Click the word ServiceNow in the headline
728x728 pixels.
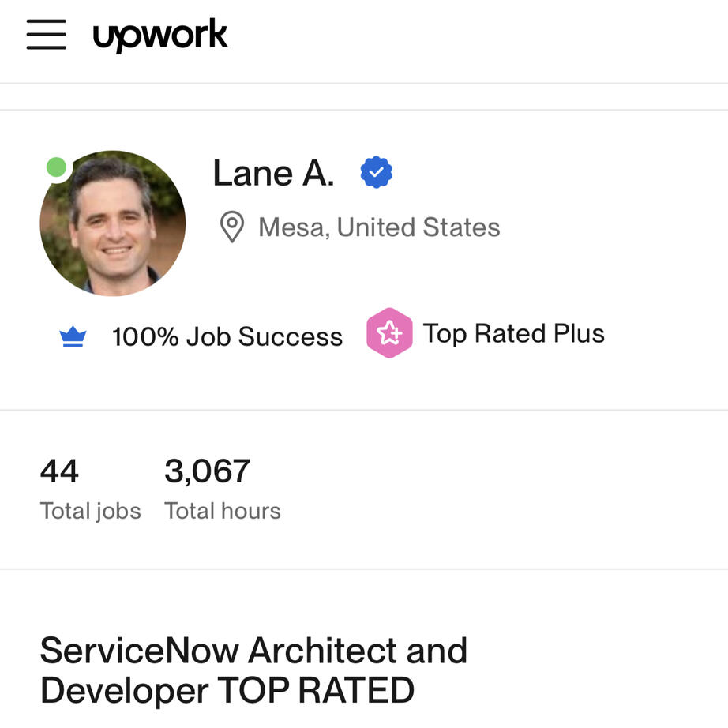[x=139, y=651]
